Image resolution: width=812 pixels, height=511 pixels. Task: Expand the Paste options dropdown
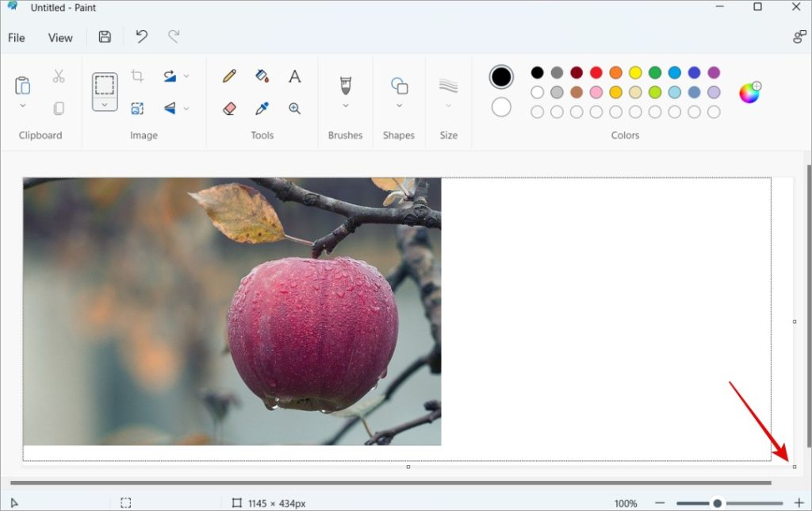pyautogui.click(x=23, y=106)
